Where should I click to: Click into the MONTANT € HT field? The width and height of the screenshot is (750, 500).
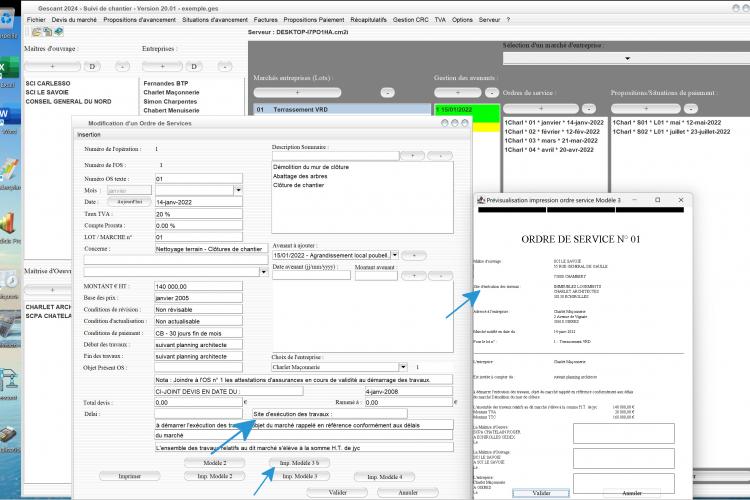[x=199, y=286]
